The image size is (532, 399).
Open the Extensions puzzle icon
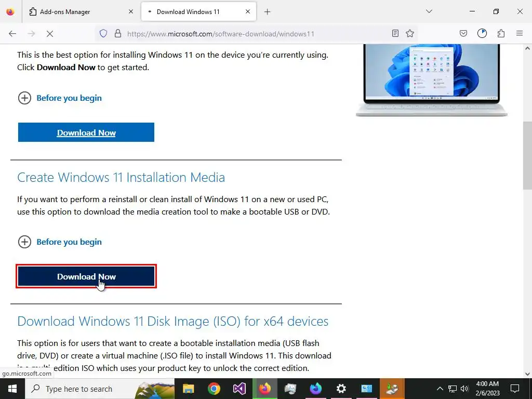coord(501,33)
